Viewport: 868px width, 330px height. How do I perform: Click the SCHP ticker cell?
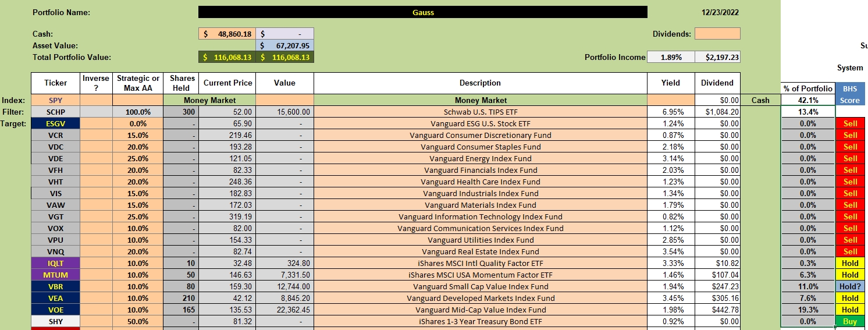click(x=56, y=112)
